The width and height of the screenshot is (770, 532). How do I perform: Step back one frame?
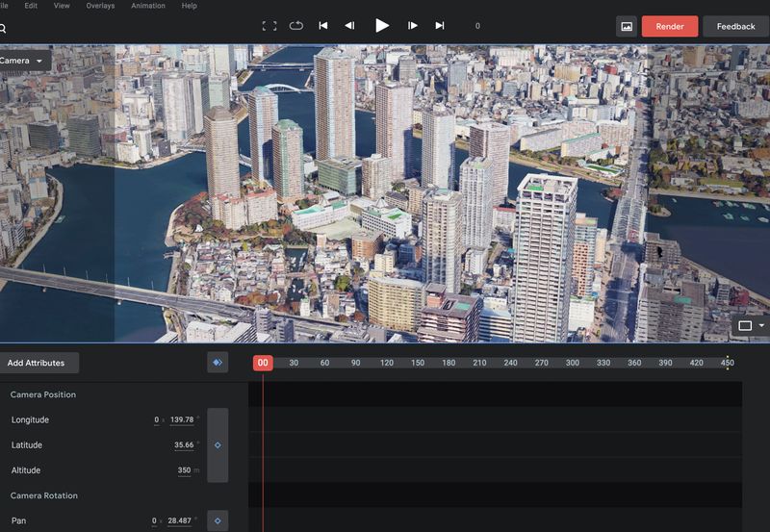(x=349, y=26)
